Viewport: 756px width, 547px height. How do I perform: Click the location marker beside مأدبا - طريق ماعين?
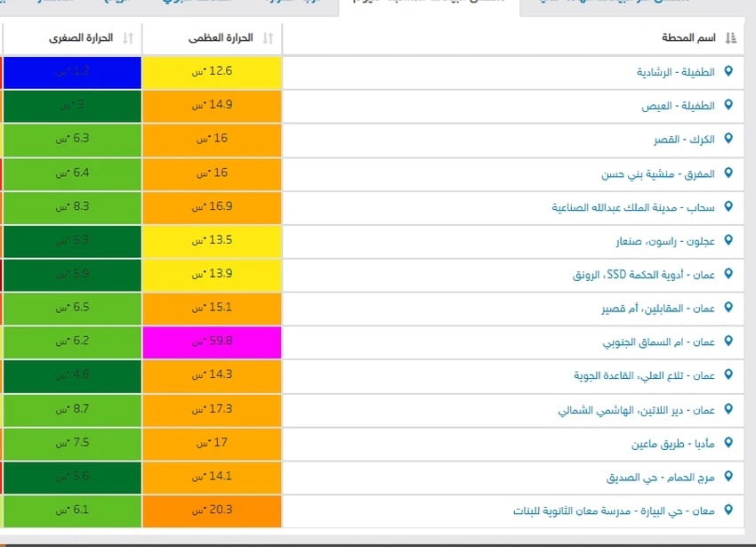(x=729, y=441)
